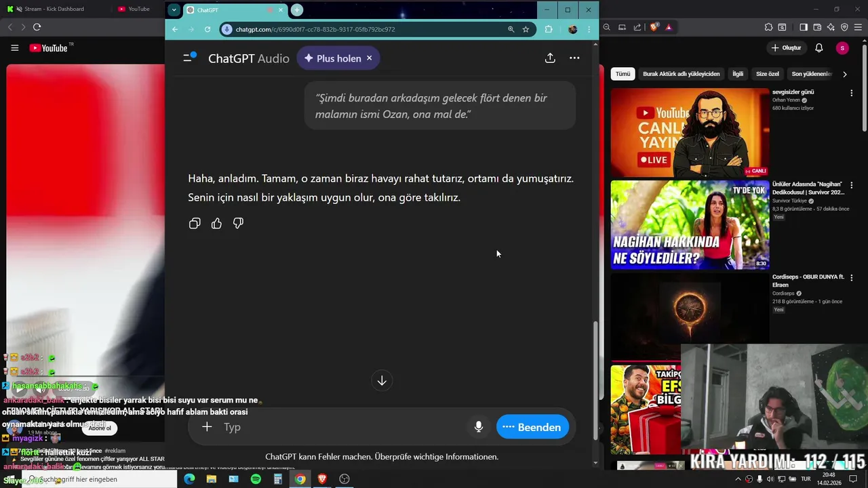Screen dimensions: 868x488
Task: Open the Brave hamburger main menu
Action: [x=858, y=27]
